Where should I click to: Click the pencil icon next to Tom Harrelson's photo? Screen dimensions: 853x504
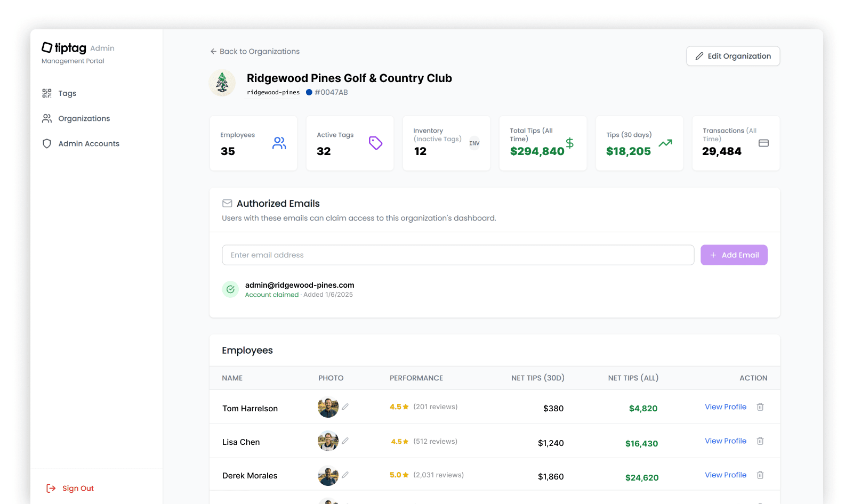(x=345, y=407)
